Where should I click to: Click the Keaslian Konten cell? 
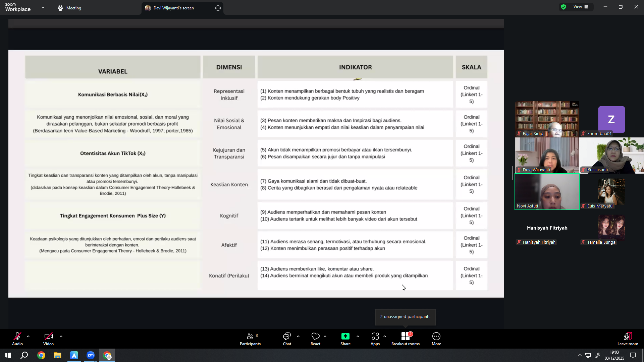[229, 185]
